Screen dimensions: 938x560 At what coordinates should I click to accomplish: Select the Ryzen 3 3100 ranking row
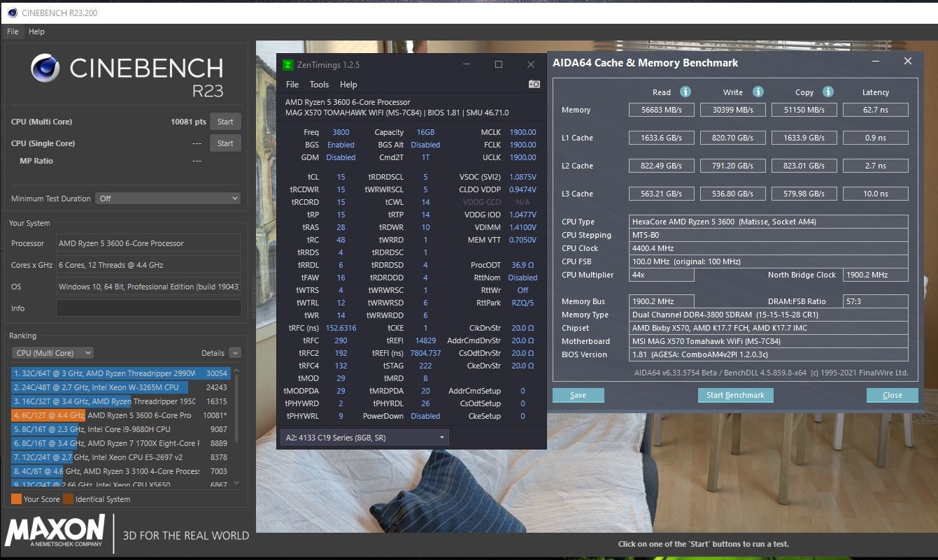[121, 471]
